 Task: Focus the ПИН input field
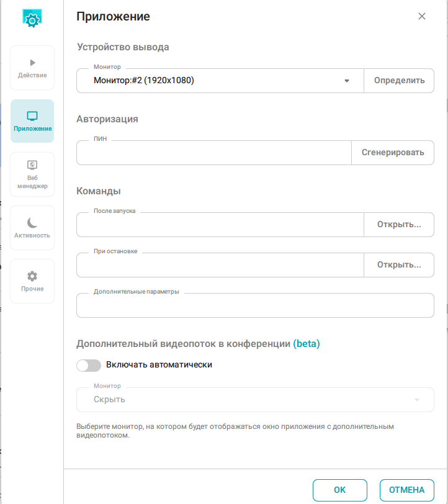[214, 153]
